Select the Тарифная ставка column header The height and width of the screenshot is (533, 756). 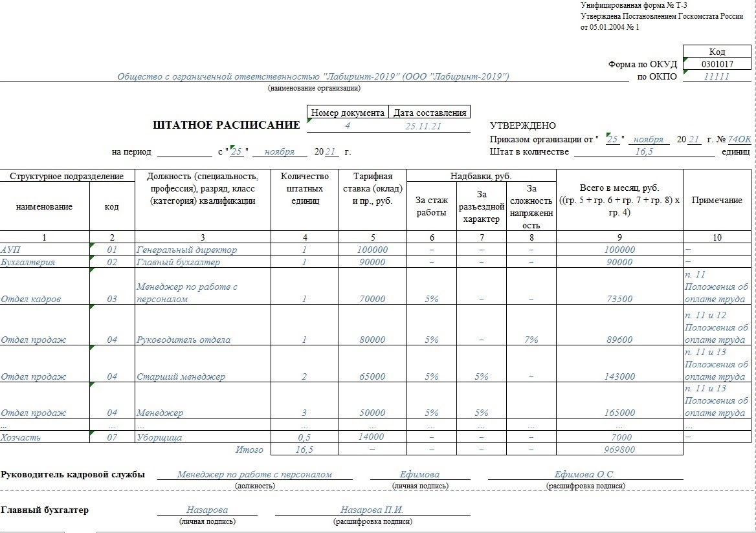click(373, 188)
